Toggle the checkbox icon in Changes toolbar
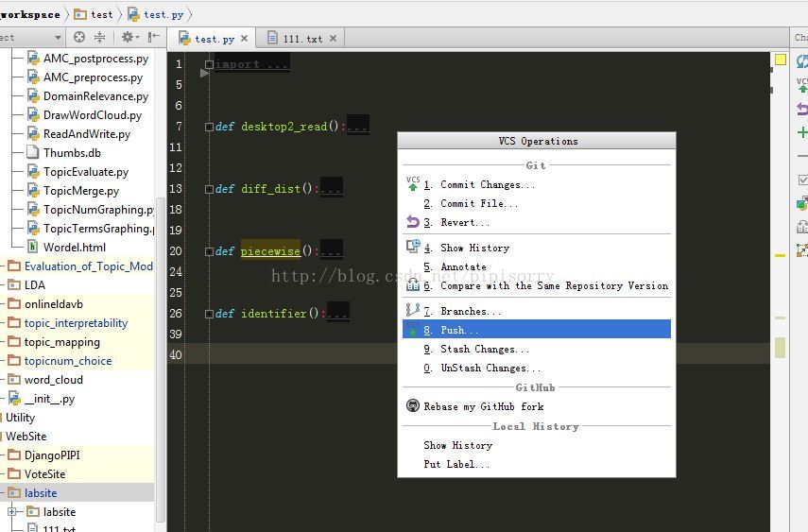808x532 pixels. 802,180
